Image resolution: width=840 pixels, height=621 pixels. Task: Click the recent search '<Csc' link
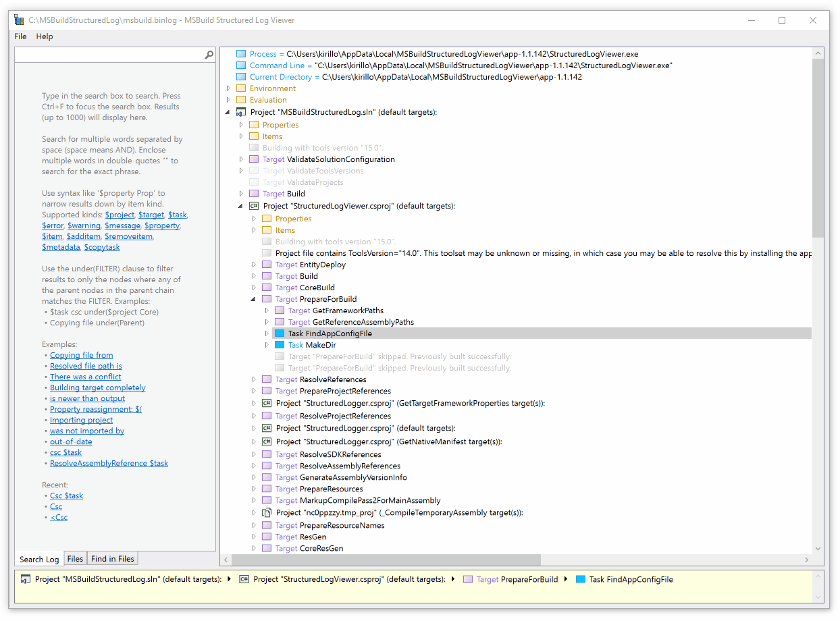click(59, 517)
